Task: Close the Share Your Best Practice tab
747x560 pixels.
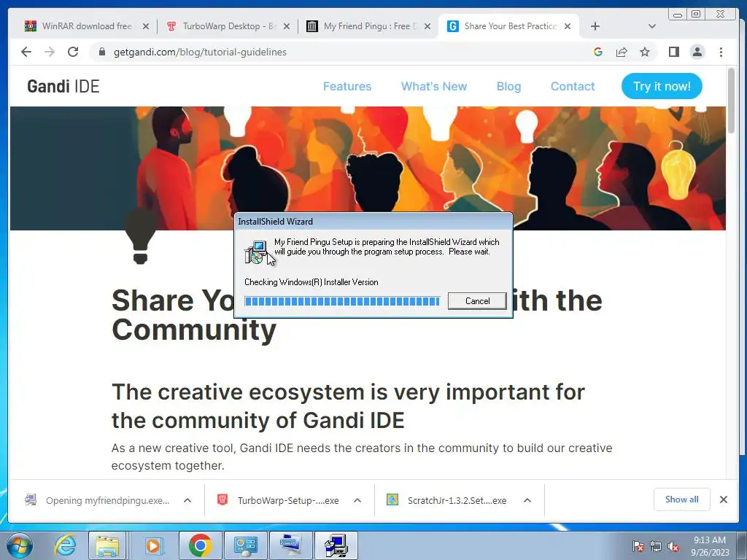Action: coord(568,26)
